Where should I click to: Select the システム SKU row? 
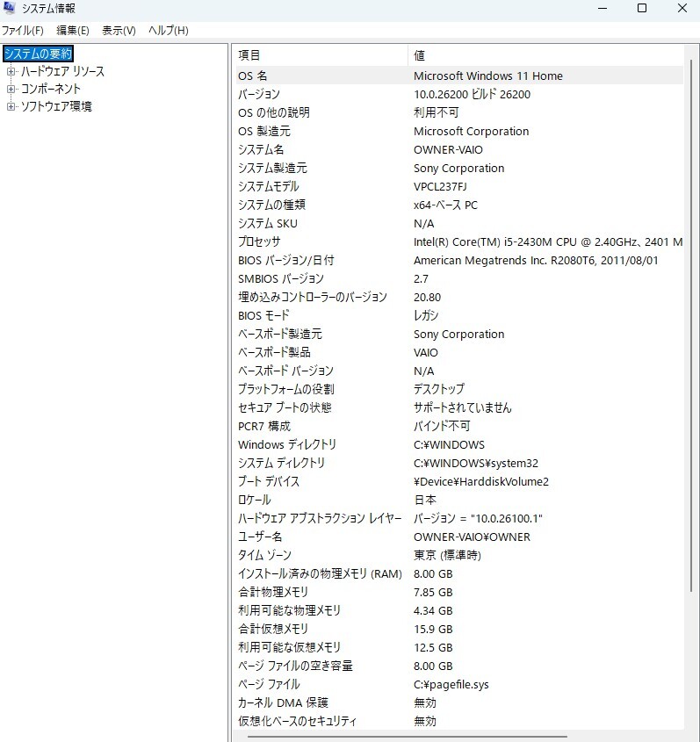point(459,223)
